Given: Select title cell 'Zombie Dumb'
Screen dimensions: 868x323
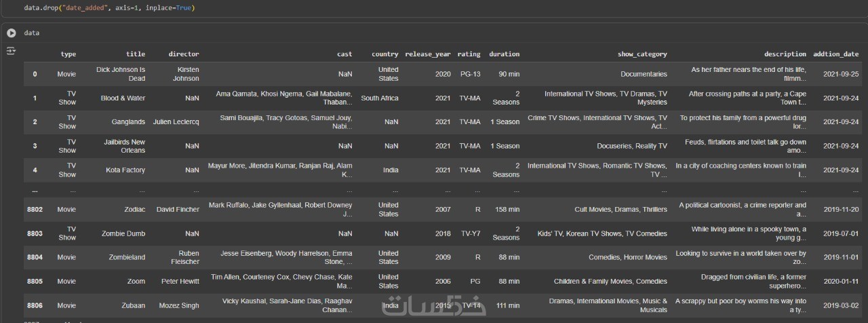Looking at the screenshot, I should click(x=123, y=233).
